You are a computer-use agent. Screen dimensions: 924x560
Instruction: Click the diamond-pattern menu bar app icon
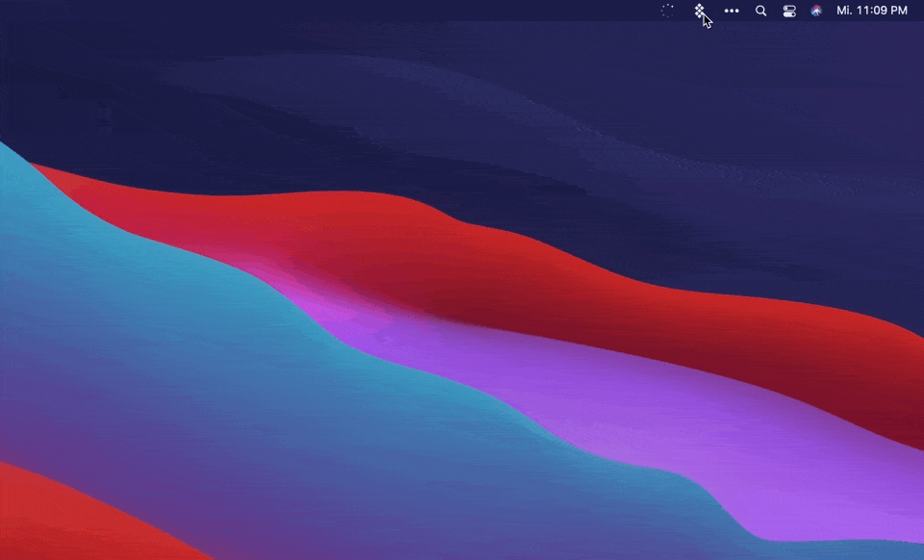(700, 11)
